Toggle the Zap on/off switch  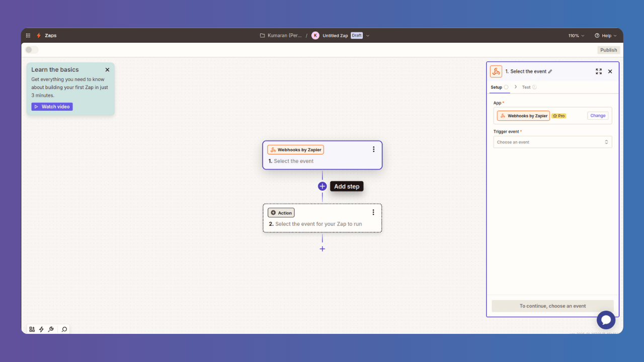point(32,50)
